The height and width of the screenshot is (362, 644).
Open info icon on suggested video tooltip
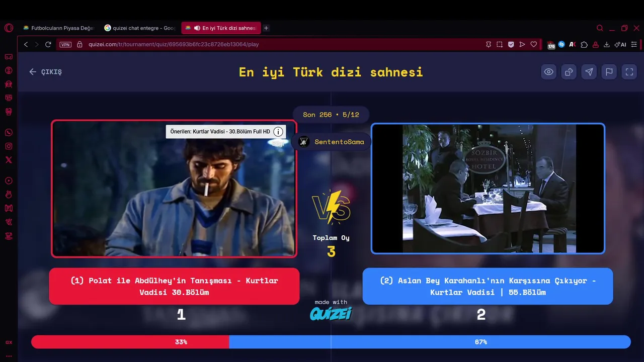click(278, 132)
